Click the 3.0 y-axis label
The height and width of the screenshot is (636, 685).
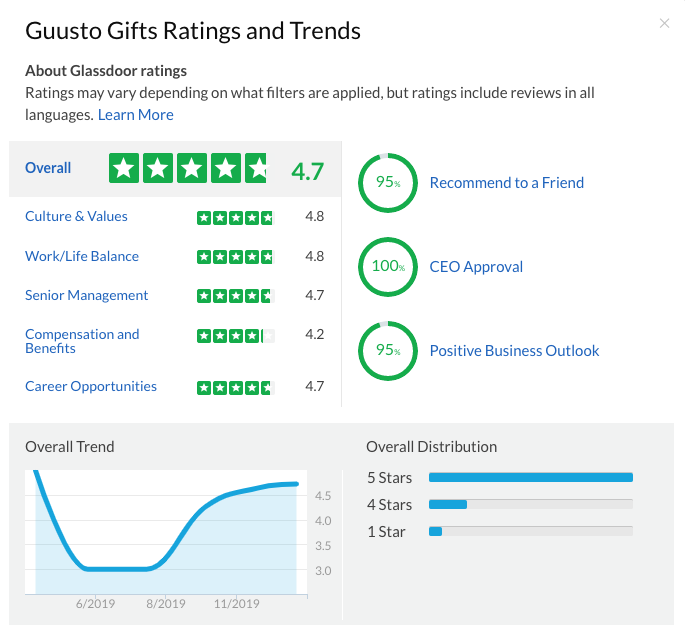click(323, 571)
